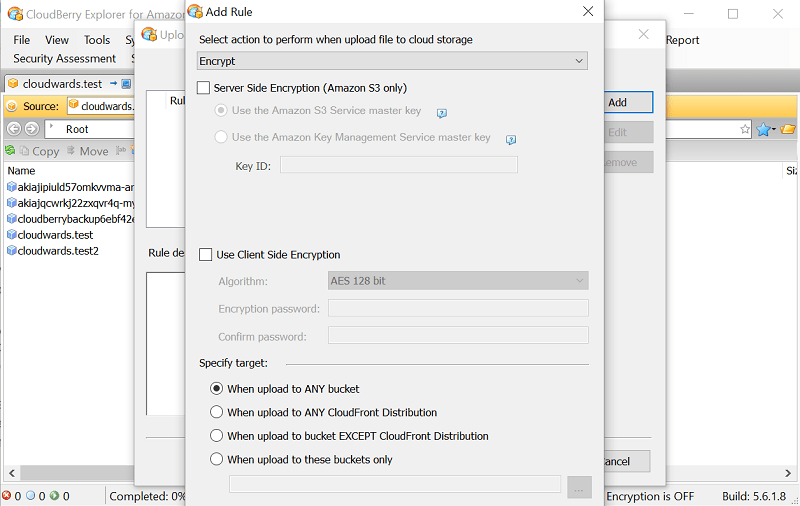Focus the Confirm password field

pos(458,335)
